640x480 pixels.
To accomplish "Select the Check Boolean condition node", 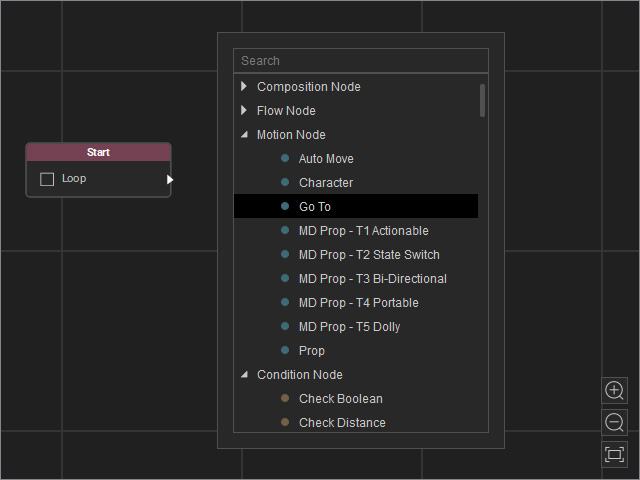I will tap(356, 398).
